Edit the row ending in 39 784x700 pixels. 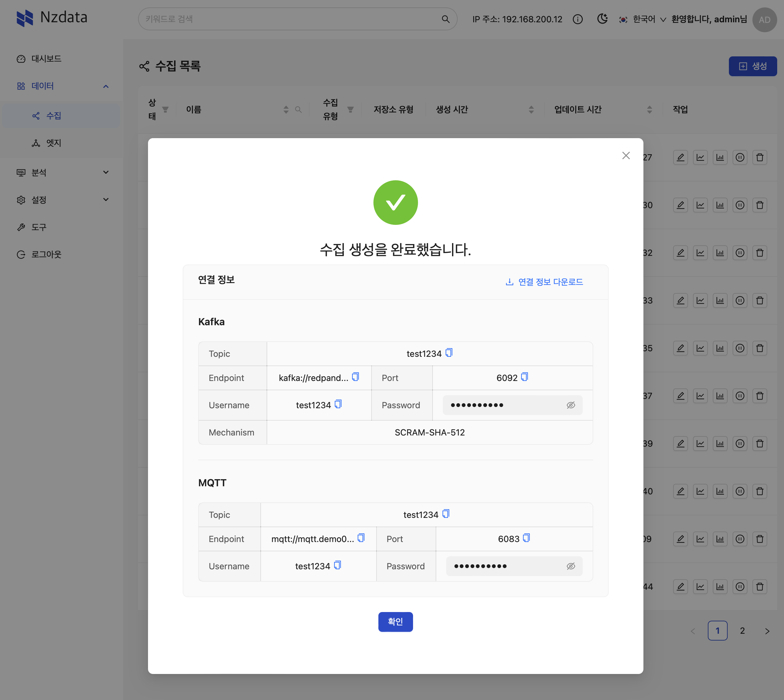681,444
